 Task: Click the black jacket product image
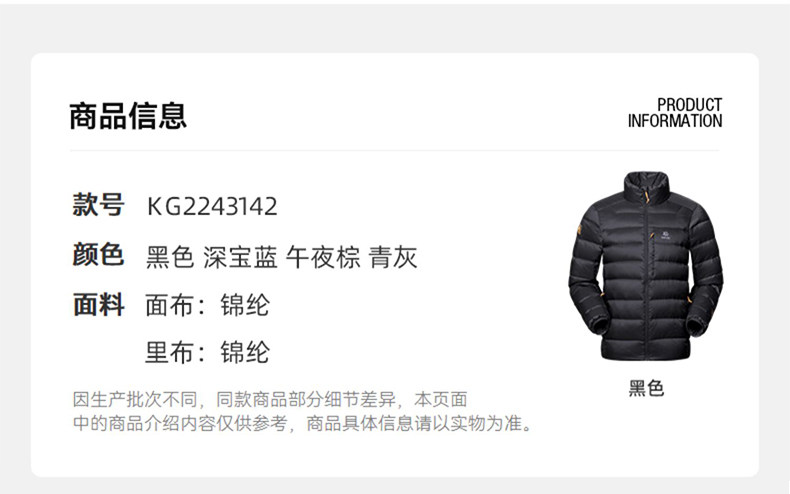645,266
